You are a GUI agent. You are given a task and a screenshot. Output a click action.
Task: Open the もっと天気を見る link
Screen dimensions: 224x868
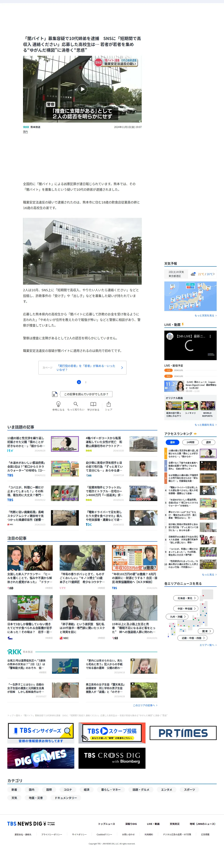pyautogui.click(x=206, y=316)
